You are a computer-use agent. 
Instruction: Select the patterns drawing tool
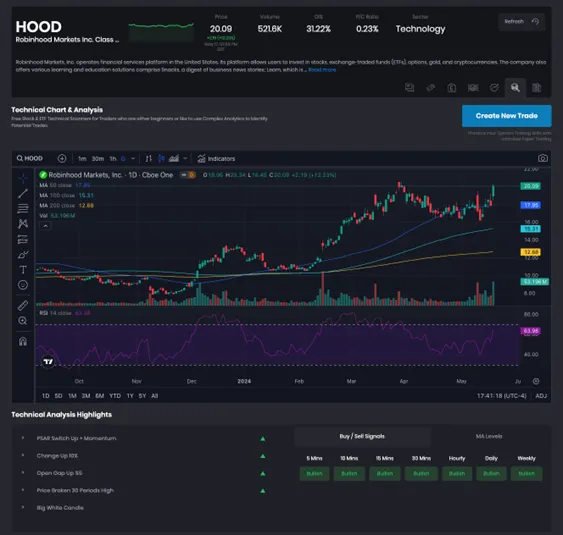23,224
